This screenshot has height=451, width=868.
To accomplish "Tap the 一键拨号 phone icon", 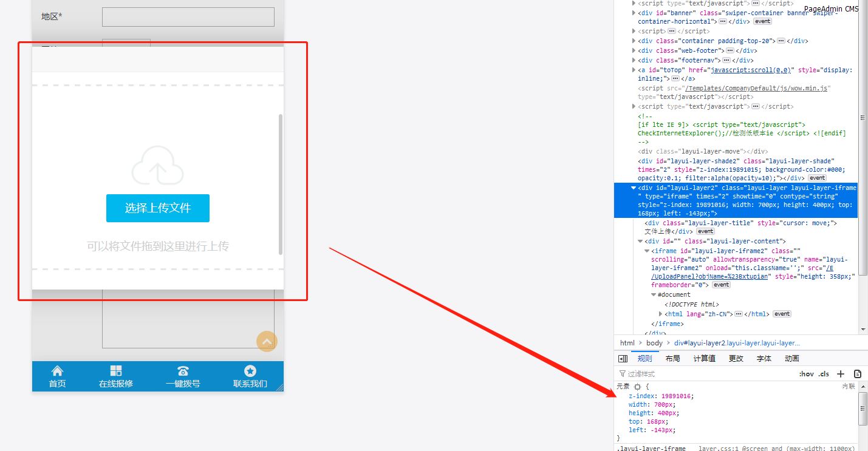I will click(x=183, y=371).
